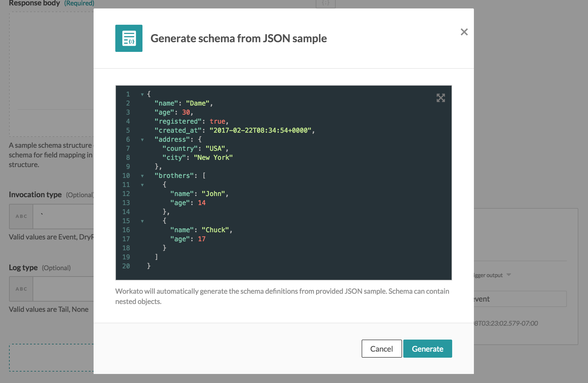Select the "Dame" value on line 2

click(x=198, y=103)
